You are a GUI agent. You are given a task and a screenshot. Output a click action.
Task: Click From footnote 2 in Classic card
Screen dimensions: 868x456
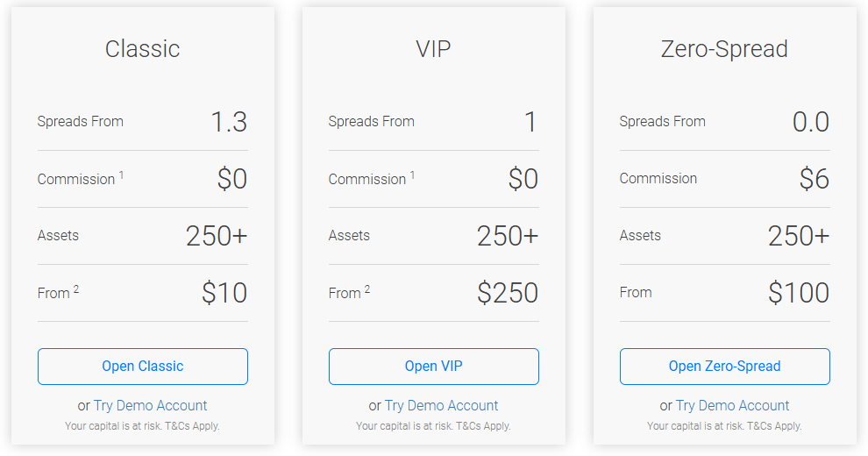[76, 289]
